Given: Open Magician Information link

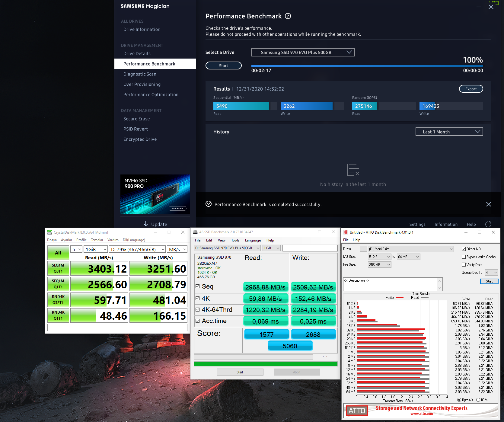Looking at the screenshot, I should (x=446, y=224).
